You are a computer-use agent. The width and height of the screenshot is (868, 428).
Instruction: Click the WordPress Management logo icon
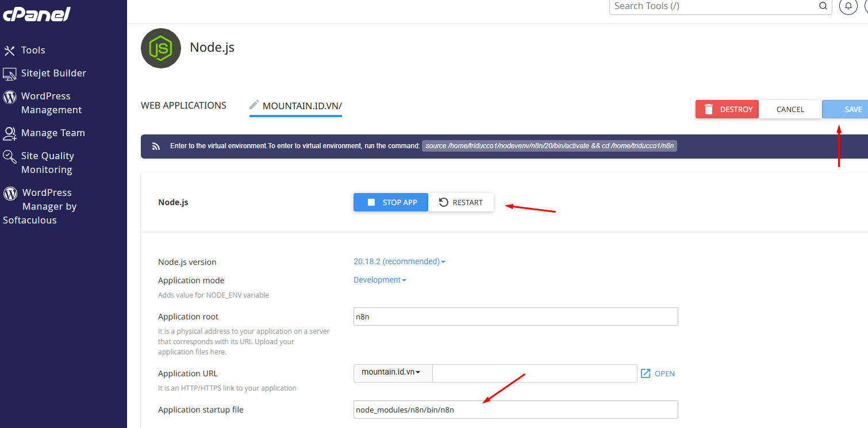pos(10,97)
